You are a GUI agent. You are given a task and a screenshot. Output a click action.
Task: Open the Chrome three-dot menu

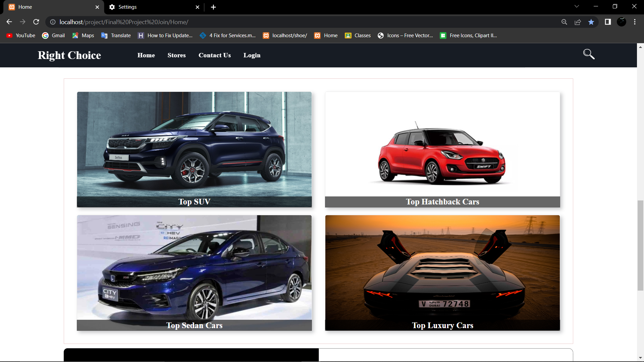tap(634, 22)
